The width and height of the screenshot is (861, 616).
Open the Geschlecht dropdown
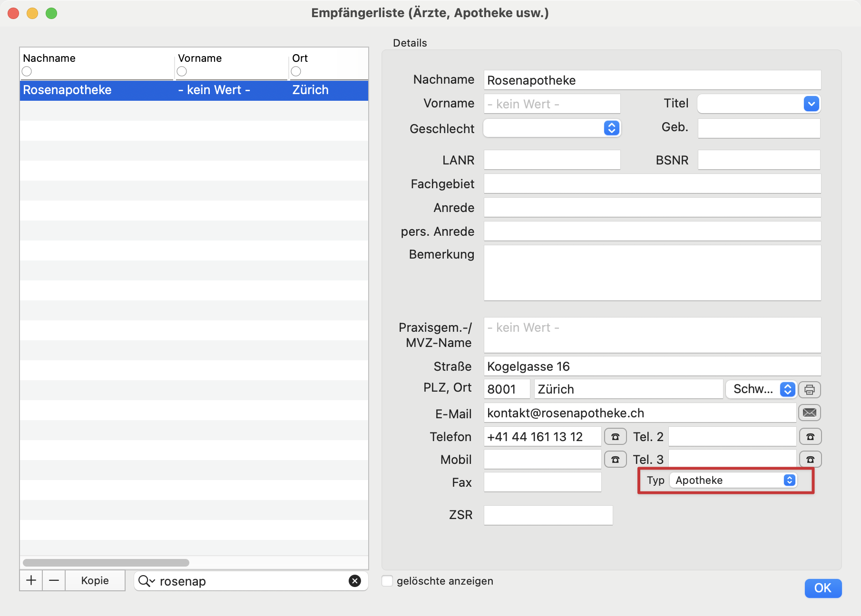coord(552,128)
